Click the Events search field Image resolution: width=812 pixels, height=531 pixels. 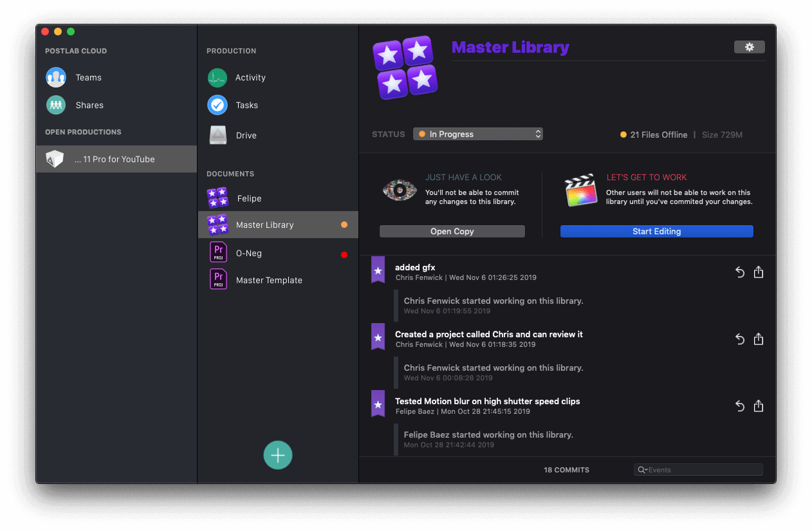[703, 470]
